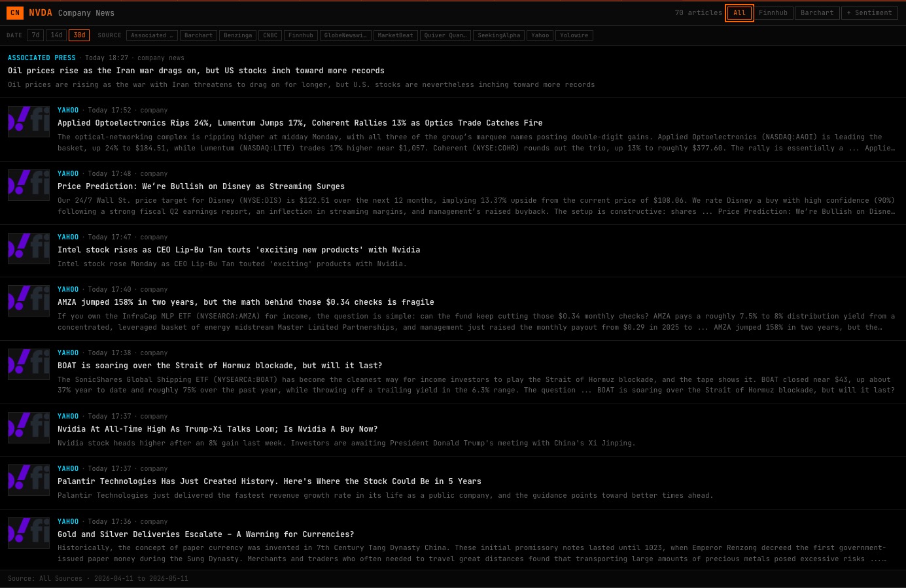Viewport: 906px width, 588px height.
Task: Filter by Yolowire source
Action: pyautogui.click(x=574, y=35)
